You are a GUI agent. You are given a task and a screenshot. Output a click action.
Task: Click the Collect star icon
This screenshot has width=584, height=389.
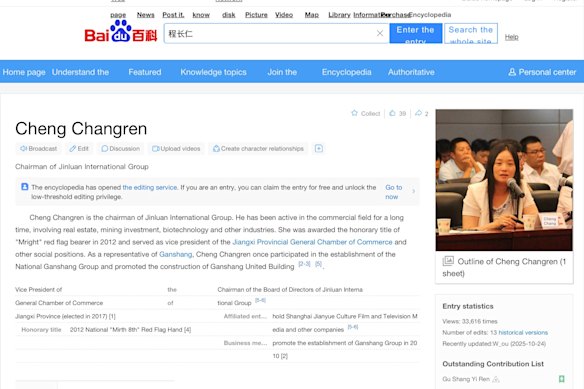354,113
